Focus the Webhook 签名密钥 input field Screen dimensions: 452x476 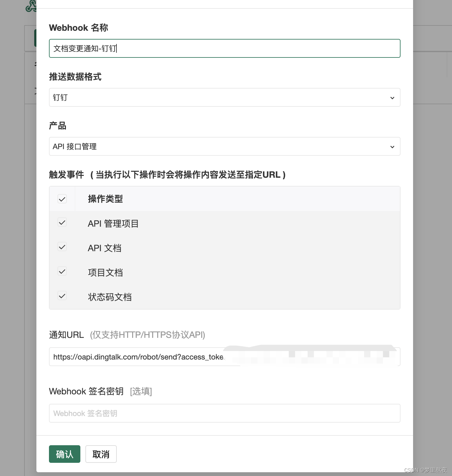(x=224, y=413)
